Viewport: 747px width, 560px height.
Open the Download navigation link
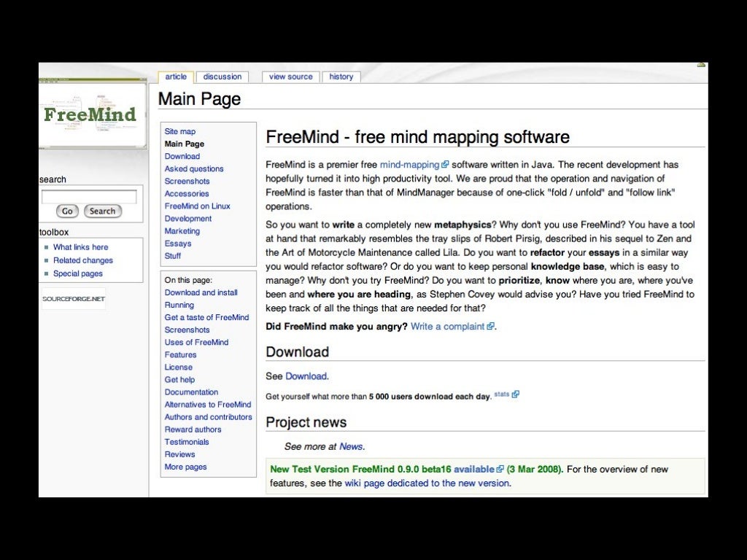coord(182,156)
